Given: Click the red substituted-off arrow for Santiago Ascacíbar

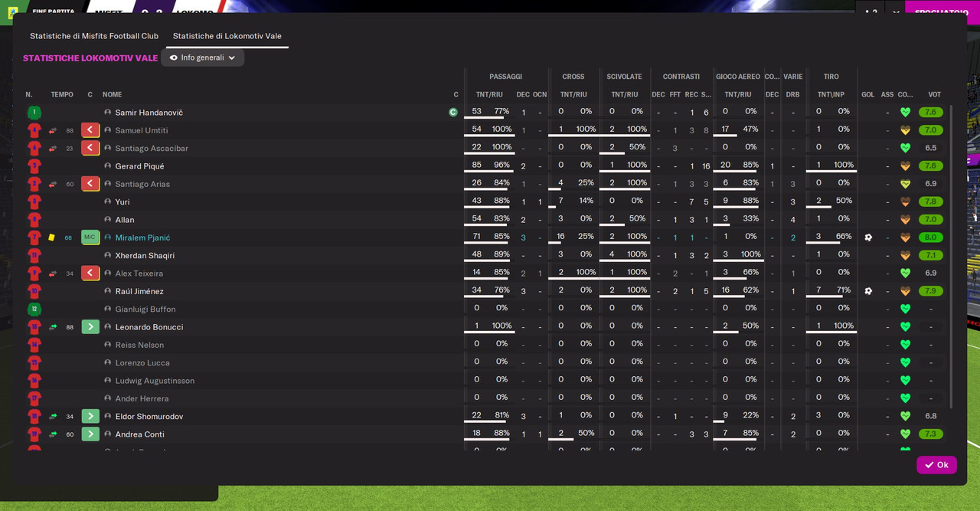Looking at the screenshot, I should pyautogui.click(x=90, y=148).
